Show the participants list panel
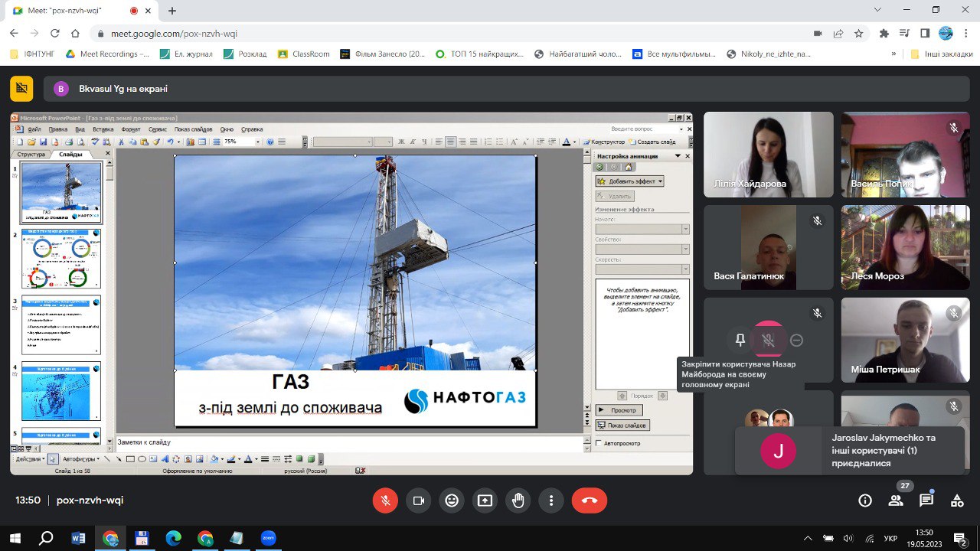 [895, 500]
